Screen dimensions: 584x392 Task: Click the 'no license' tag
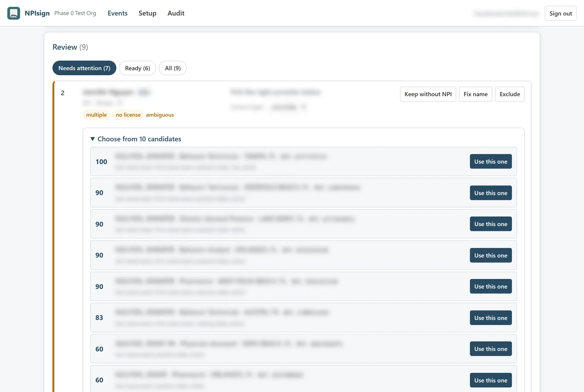point(128,115)
